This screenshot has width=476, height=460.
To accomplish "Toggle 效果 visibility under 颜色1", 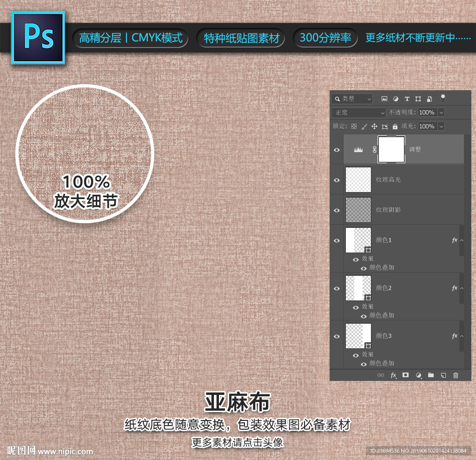I will 356,260.
